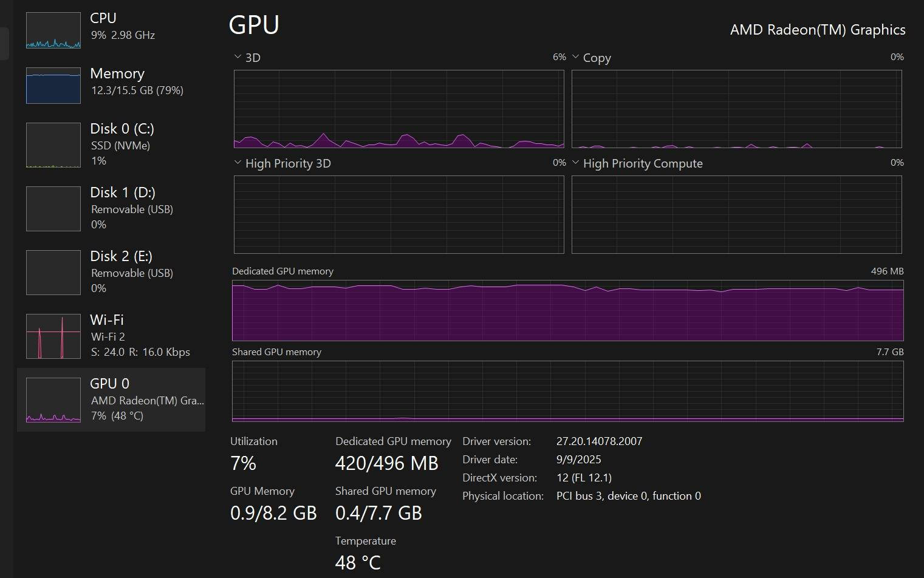Open the CPU performance mini graph
Viewport: 924px width, 578px height.
coord(53,30)
